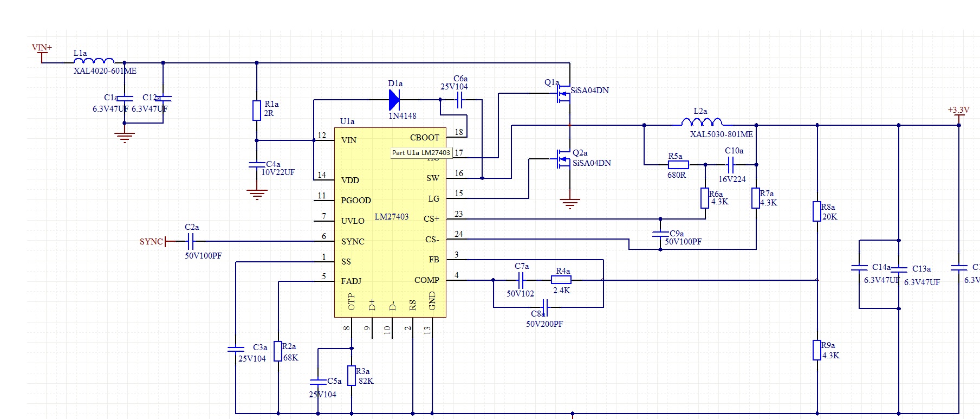Select the L2a inductor symbol
This screenshot has width=980, height=419.
[x=702, y=122]
